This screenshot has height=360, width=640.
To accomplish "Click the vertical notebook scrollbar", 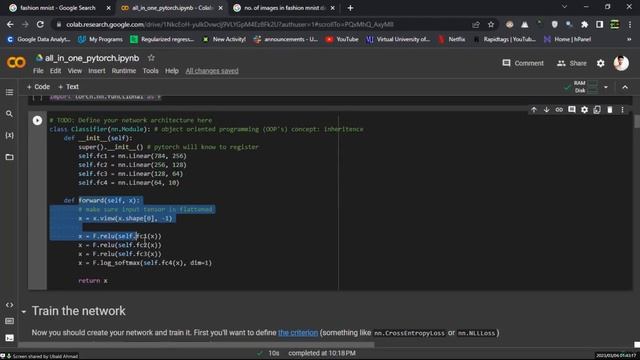I will [637, 122].
